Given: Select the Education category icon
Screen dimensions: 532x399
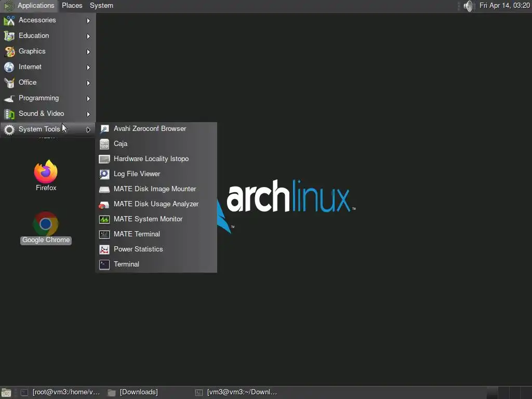Looking at the screenshot, I should [9, 36].
